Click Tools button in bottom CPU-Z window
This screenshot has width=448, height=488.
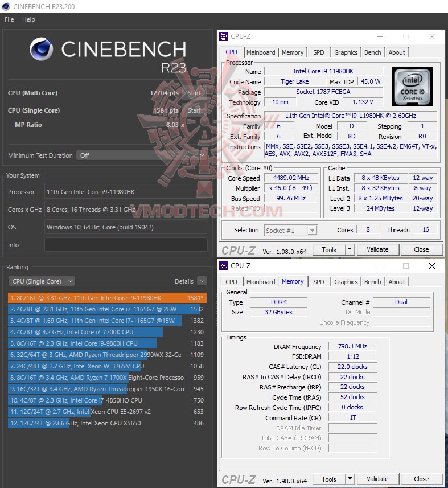tap(329, 479)
